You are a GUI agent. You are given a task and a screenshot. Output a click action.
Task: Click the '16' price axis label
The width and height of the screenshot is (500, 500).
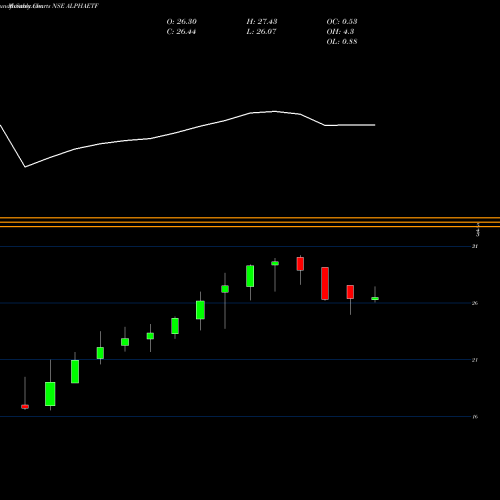475,416
